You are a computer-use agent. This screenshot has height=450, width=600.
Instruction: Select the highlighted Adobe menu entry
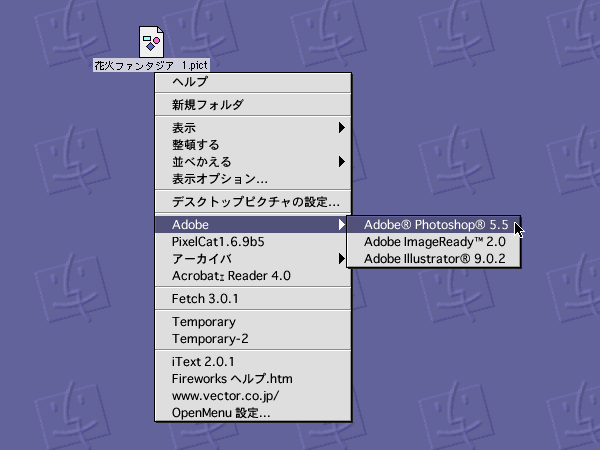pos(253,225)
